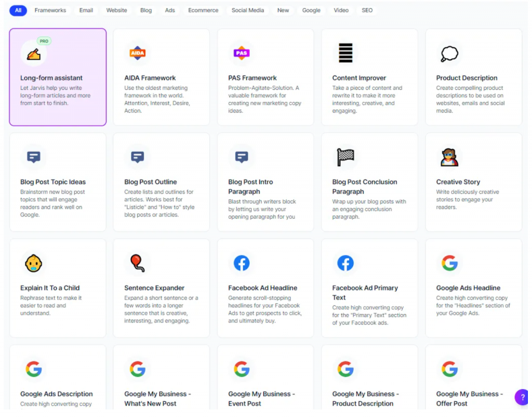Screen dimensions: 532x418
Task: Click 'Generate scroll-stopping headlines' description
Action: point(265,309)
